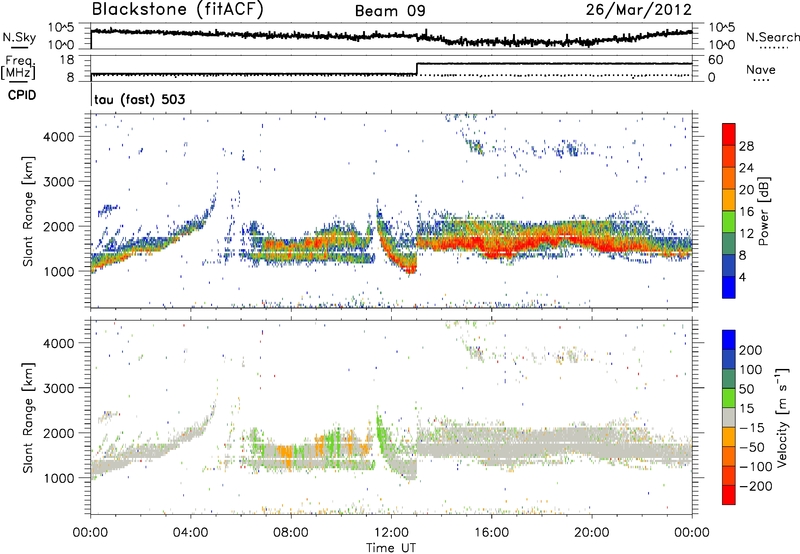Select the "04:00" time tick label
This screenshot has height=554, width=800.
190,533
